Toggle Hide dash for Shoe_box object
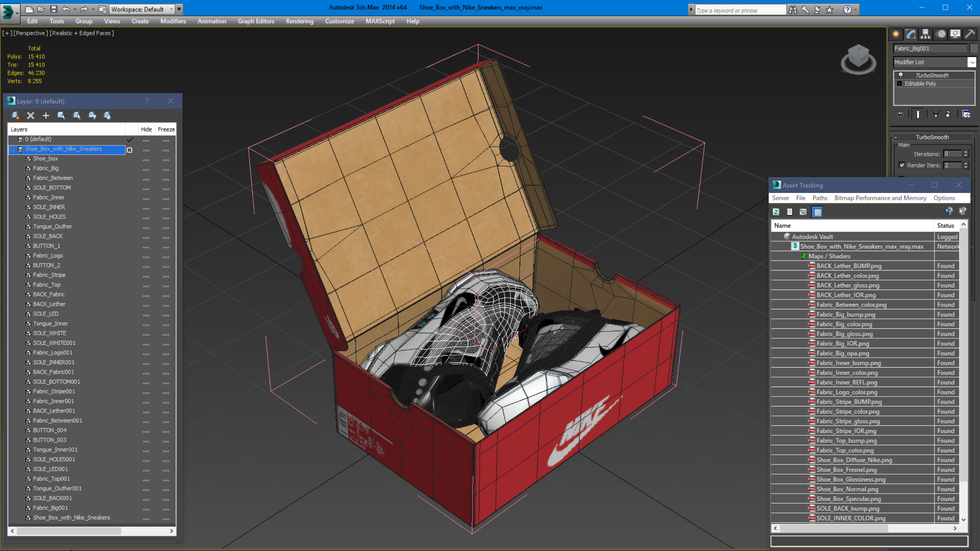The height and width of the screenshot is (551, 980). point(146,160)
